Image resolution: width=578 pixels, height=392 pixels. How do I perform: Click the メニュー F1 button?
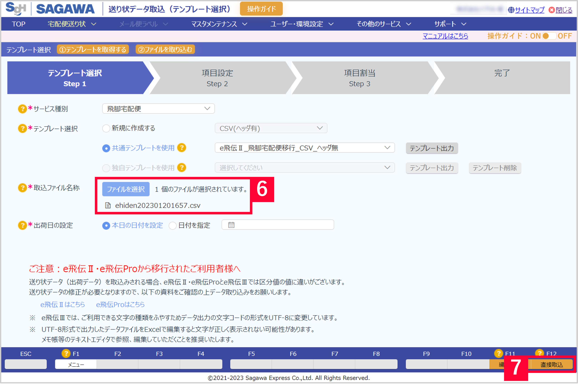76,364
